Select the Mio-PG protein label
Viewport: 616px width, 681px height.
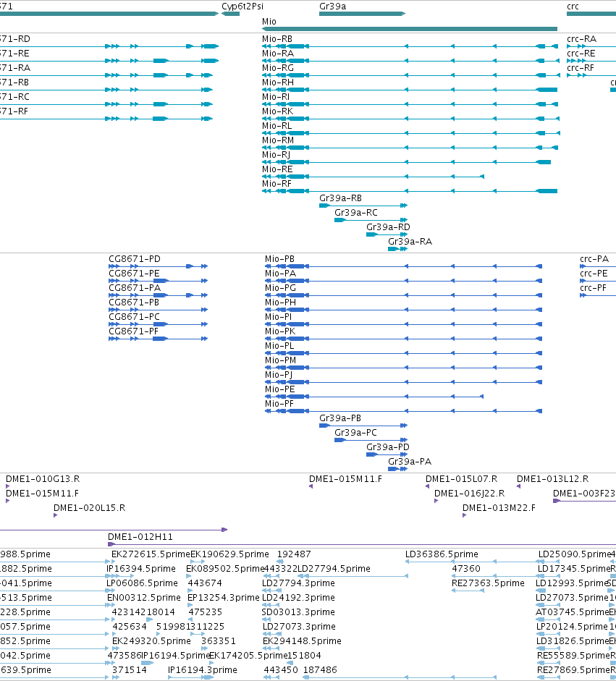(281, 288)
